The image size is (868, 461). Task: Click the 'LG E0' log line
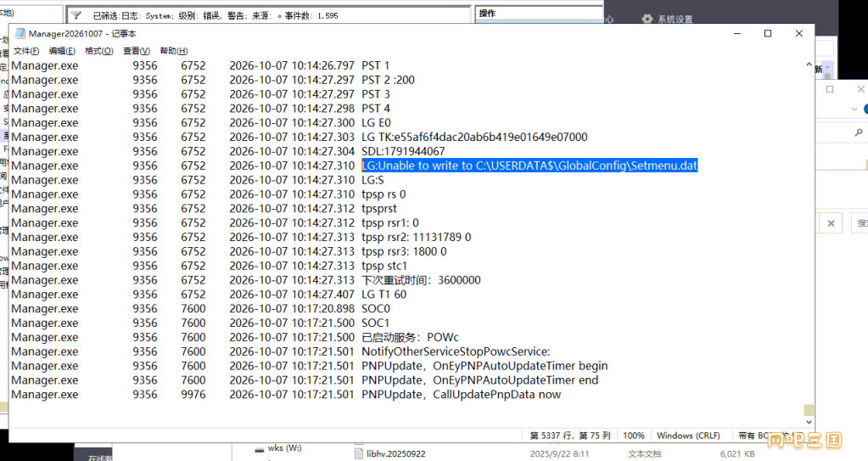coord(376,122)
